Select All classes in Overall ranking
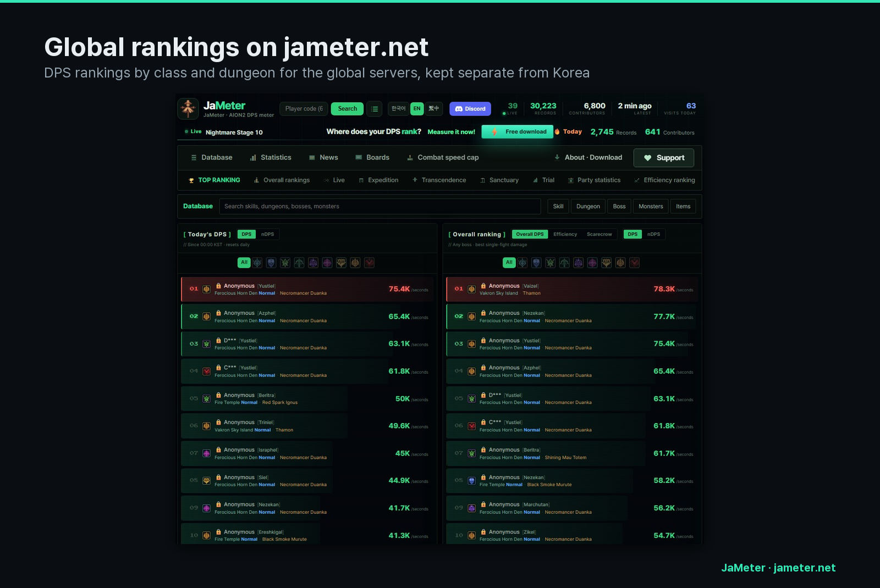Viewport: 880px width, 588px height. (x=509, y=263)
